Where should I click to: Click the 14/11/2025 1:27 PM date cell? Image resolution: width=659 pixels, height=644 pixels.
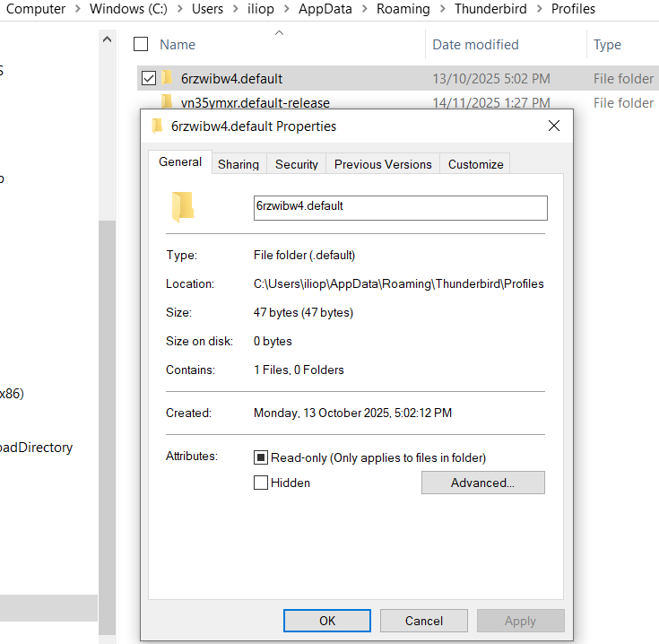[x=491, y=102]
